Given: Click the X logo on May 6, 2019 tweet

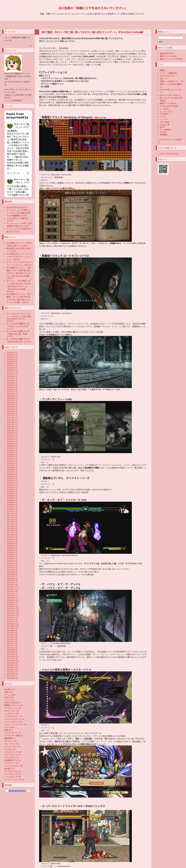Looking at the screenshot, I should [x=28, y=180].
